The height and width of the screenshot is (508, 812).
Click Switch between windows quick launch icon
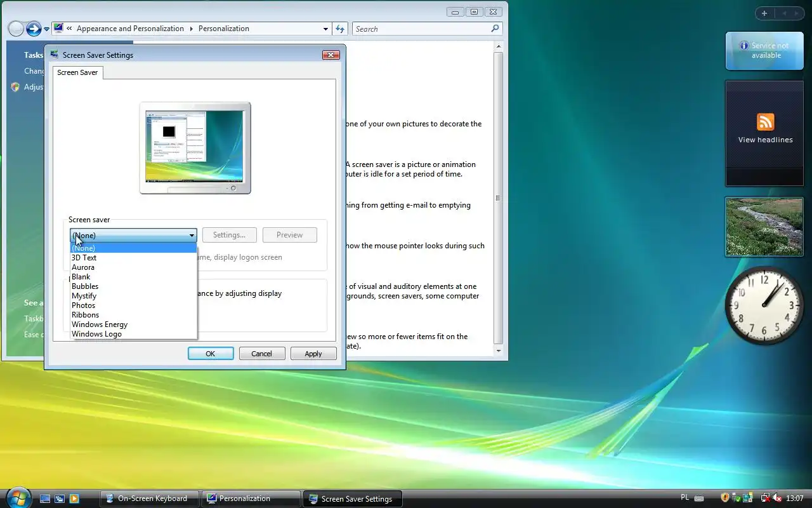pos(60,498)
